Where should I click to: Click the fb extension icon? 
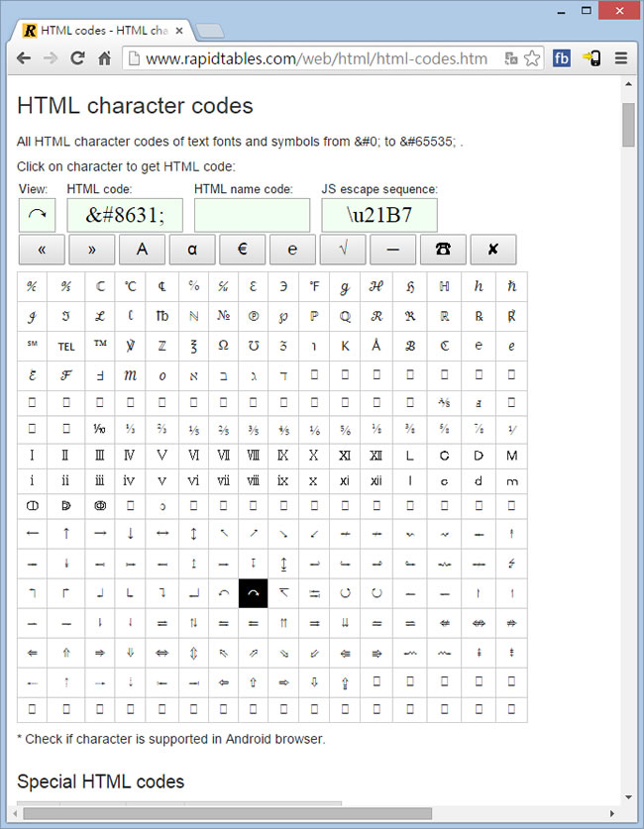pos(562,58)
